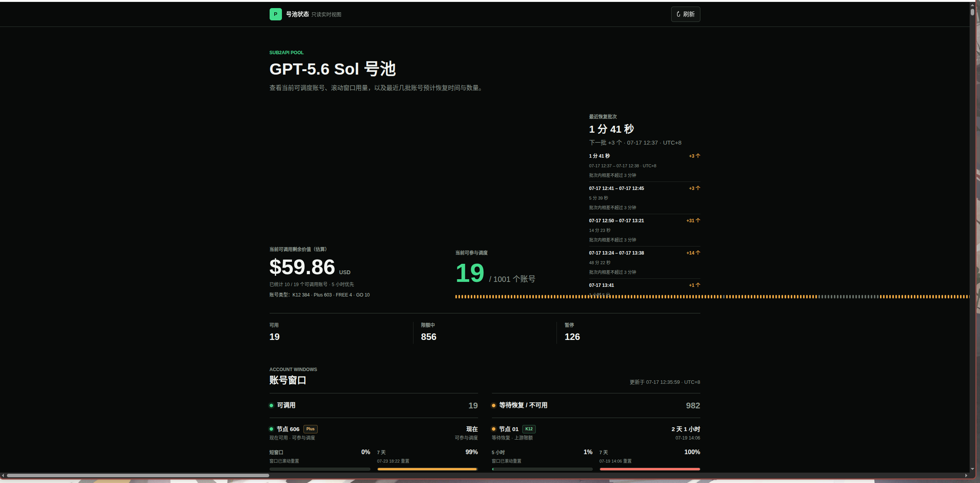The image size is (980, 483).
Task: Click the green P logo icon
Action: (x=275, y=14)
